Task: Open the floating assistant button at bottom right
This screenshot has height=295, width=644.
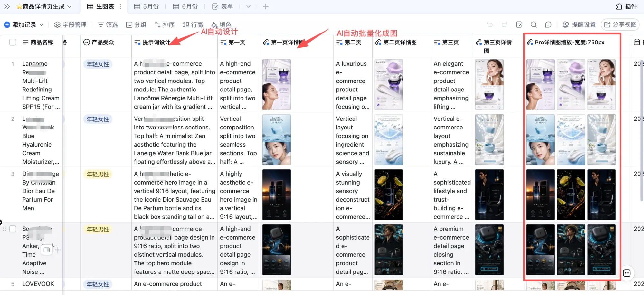Action: (x=627, y=273)
